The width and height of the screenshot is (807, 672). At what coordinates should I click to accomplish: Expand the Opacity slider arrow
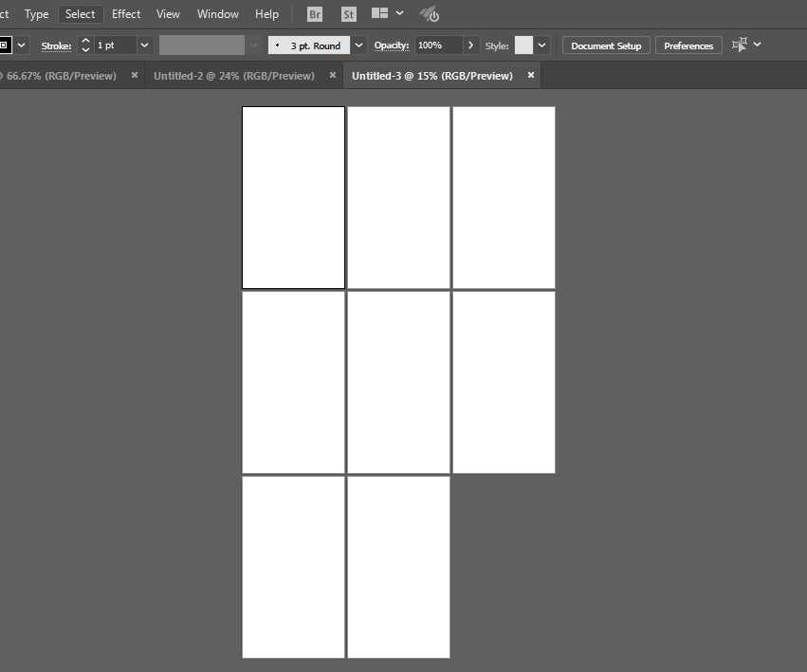pos(470,45)
